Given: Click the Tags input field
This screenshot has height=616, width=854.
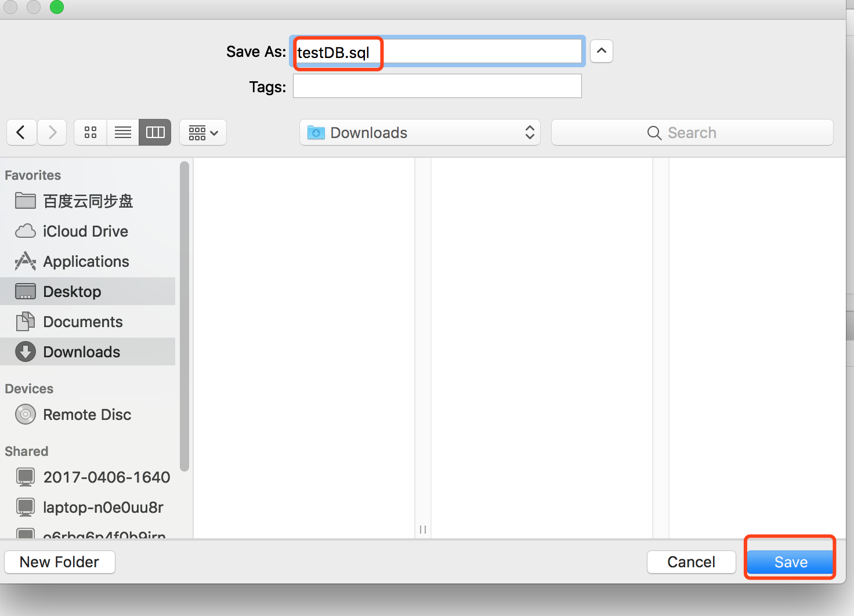Looking at the screenshot, I should [x=437, y=86].
